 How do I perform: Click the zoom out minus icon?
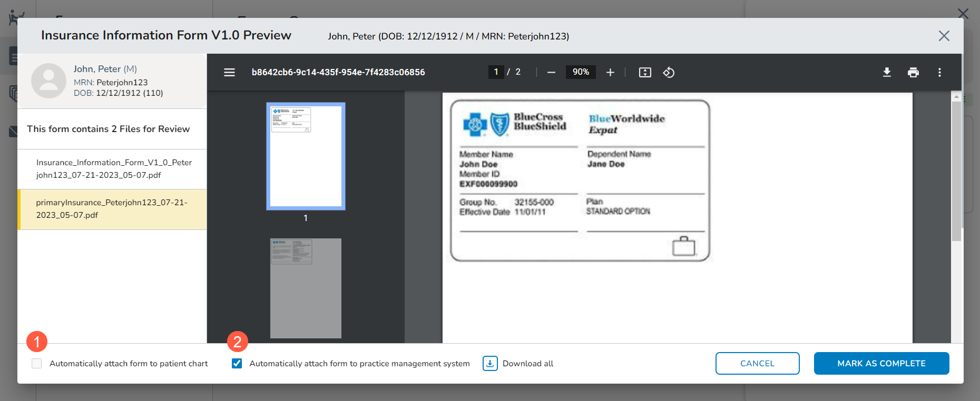click(551, 73)
